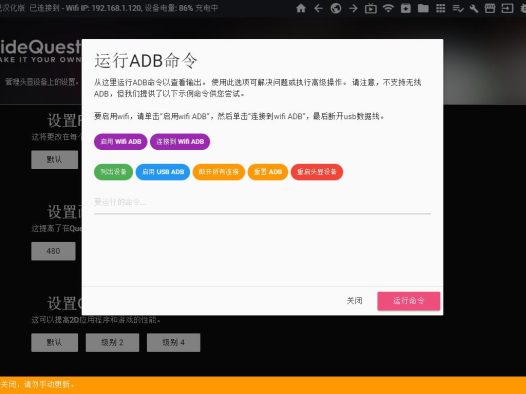This screenshot has height=394, width=526.
Task: Click the 默认 button beside 级别 2
Action: [x=55, y=342]
